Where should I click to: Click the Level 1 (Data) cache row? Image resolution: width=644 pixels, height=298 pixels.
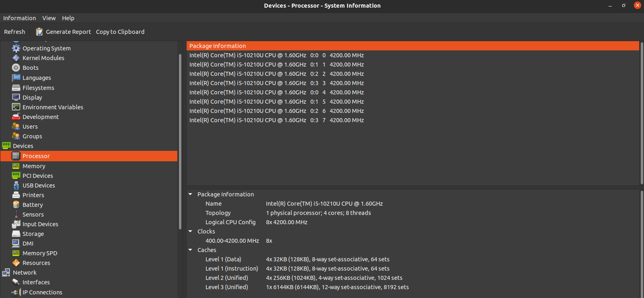pyautogui.click(x=413, y=259)
